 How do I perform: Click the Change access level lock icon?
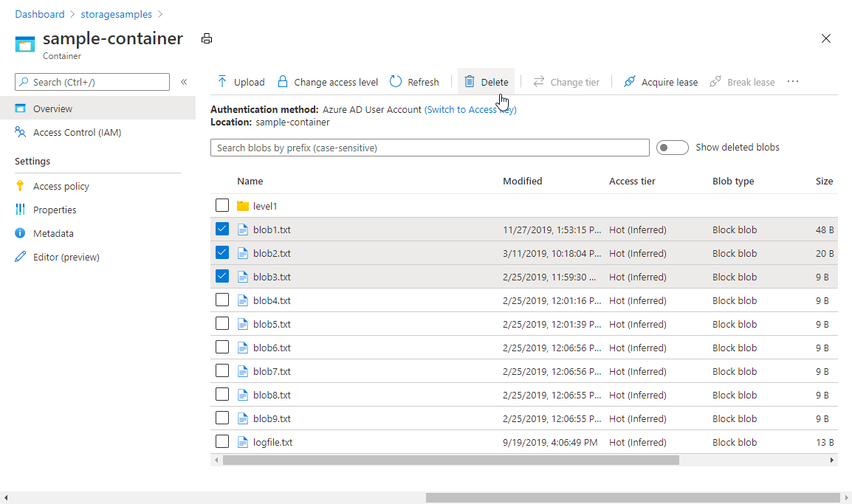point(283,81)
